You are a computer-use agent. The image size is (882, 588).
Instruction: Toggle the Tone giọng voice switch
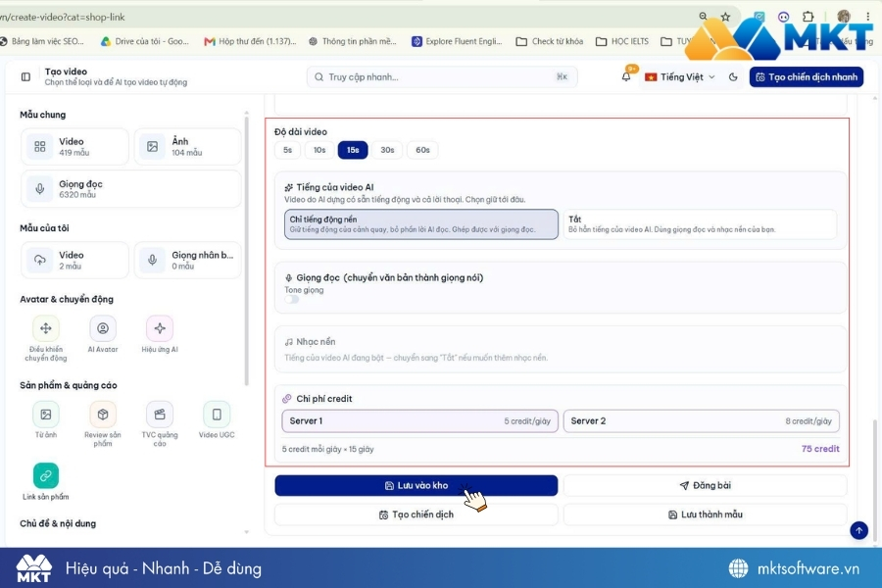click(x=292, y=299)
